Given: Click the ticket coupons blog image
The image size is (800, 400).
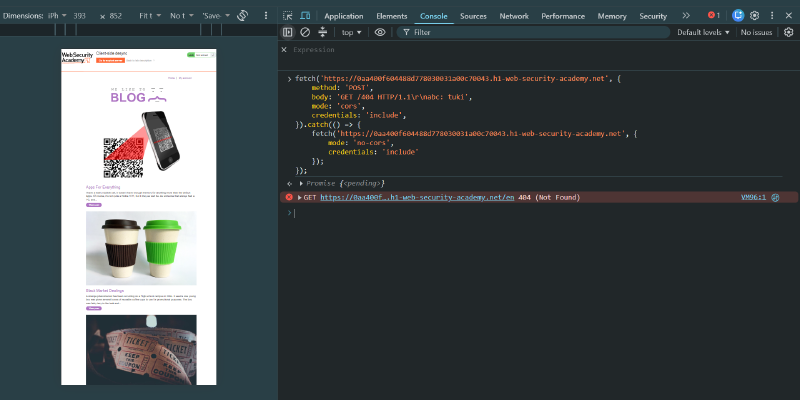Looking at the screenshot, I should (141, 350).
